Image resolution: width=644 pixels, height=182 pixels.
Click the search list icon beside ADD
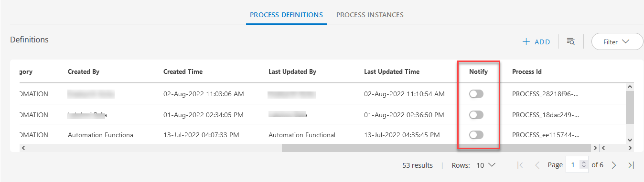click(570, 42)
